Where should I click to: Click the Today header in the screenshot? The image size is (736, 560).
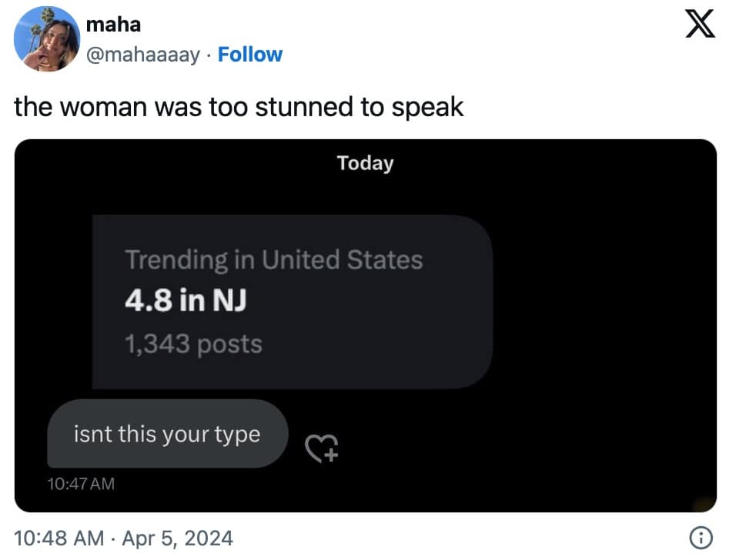[x=365, y=162]
